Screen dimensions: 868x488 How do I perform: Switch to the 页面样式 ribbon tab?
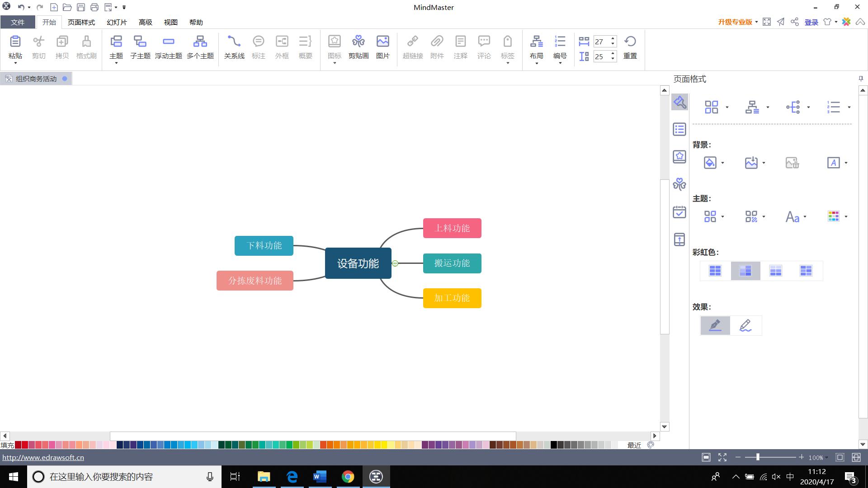[x=81, y=22]
